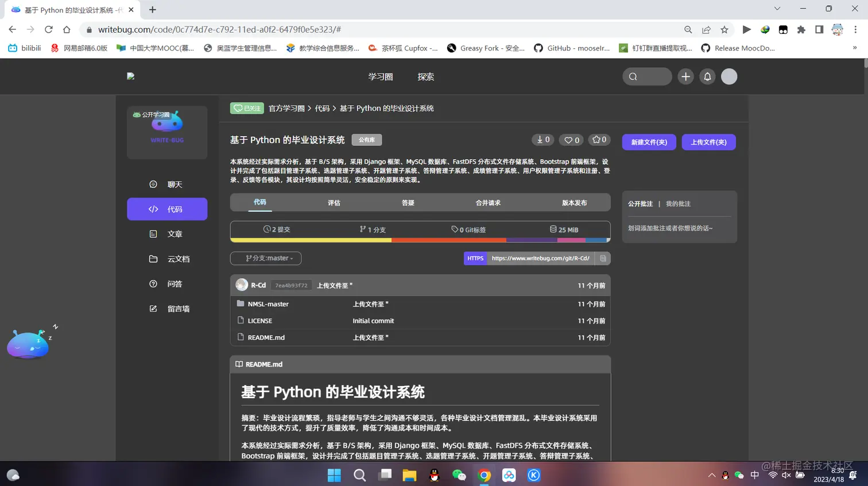Open the NMSL-master folder
Viewport: 868px width, 486px height.
tap(268, 304)
